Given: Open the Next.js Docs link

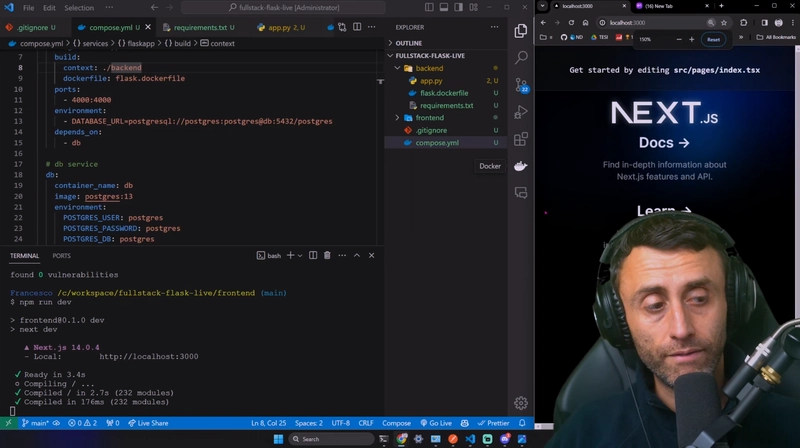Looking at the screenshot, I should pyautogui.click(x=664, y=142).
